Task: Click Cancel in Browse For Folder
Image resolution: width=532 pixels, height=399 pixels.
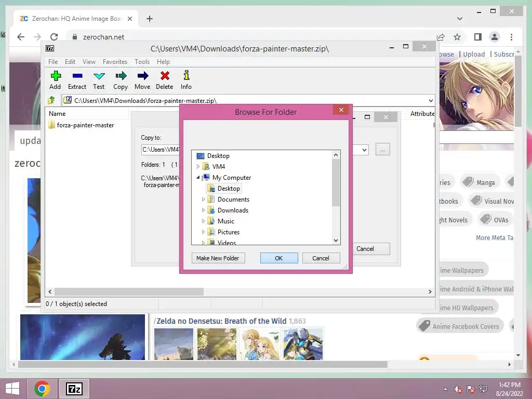Action: (x=321, y=258)
